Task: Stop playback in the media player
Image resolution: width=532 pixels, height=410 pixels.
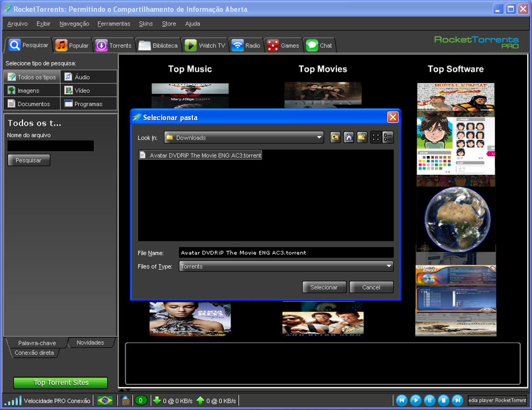Action: point(443,401)
